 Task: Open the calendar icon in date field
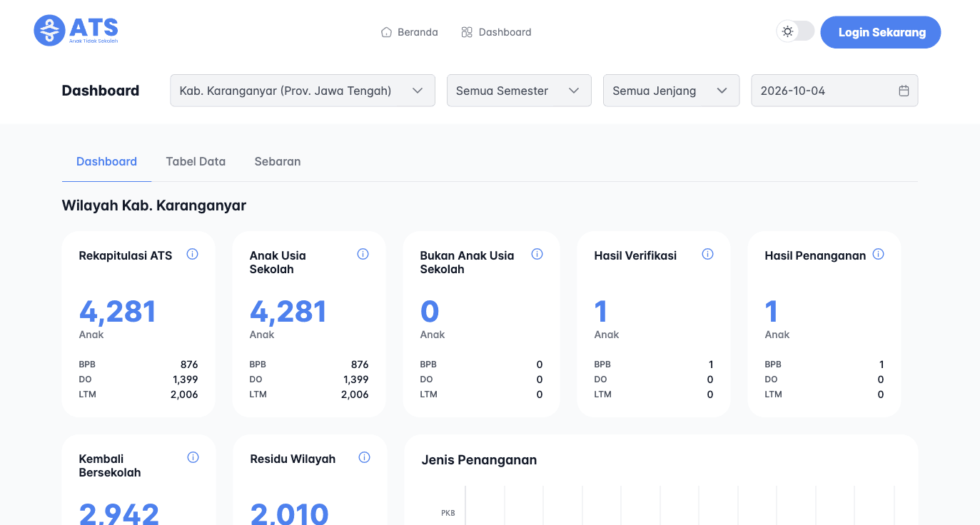pyautogui.click(x=904, y=91)
